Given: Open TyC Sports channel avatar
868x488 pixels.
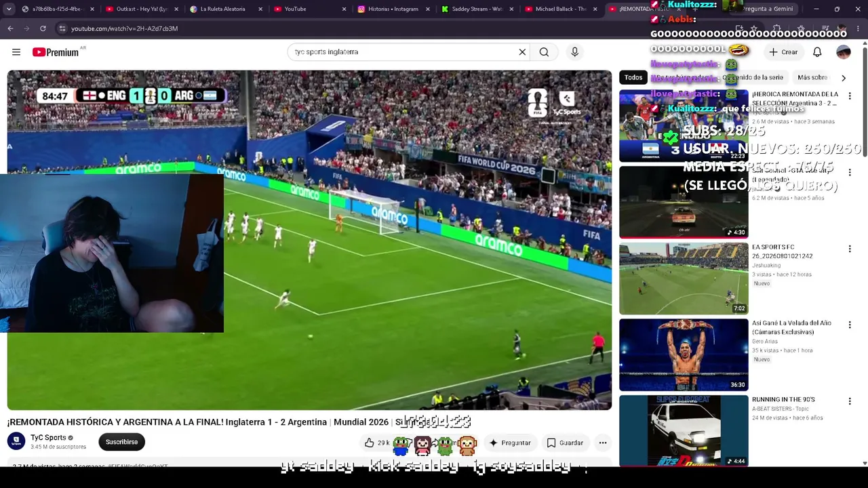Looking at the screenshot, I should 16,442.
